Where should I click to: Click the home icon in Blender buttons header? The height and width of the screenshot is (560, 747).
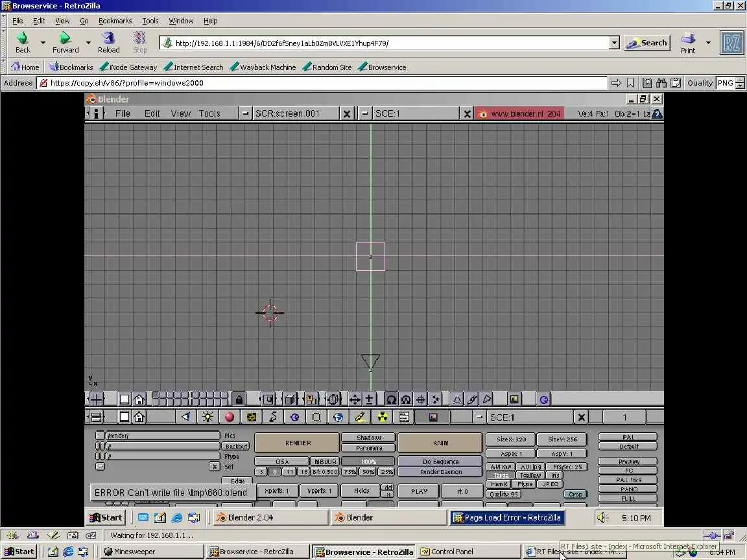click(139, 417)
